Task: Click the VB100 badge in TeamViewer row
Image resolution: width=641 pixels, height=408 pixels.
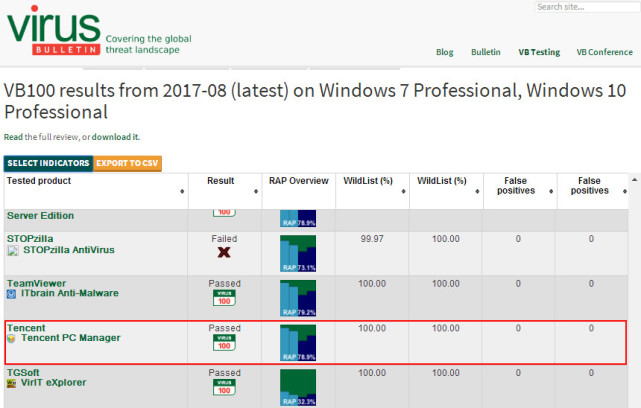Action: coord(224,298)
